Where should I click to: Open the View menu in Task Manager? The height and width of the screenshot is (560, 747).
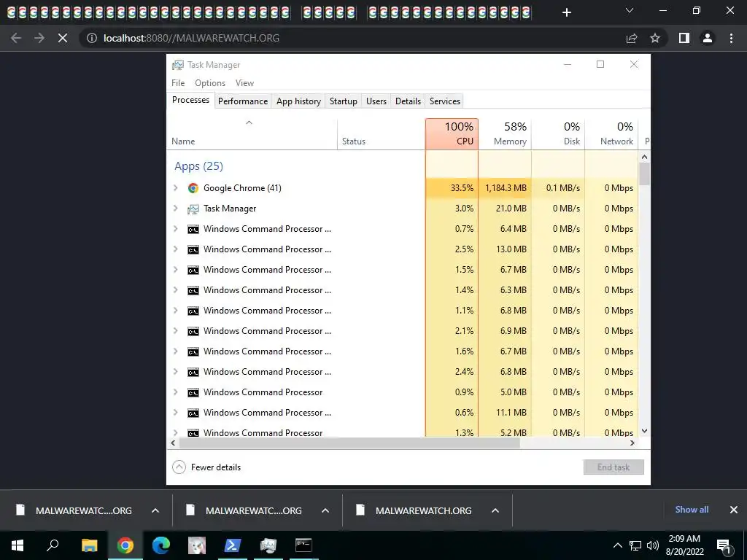(x=244, y=83)
